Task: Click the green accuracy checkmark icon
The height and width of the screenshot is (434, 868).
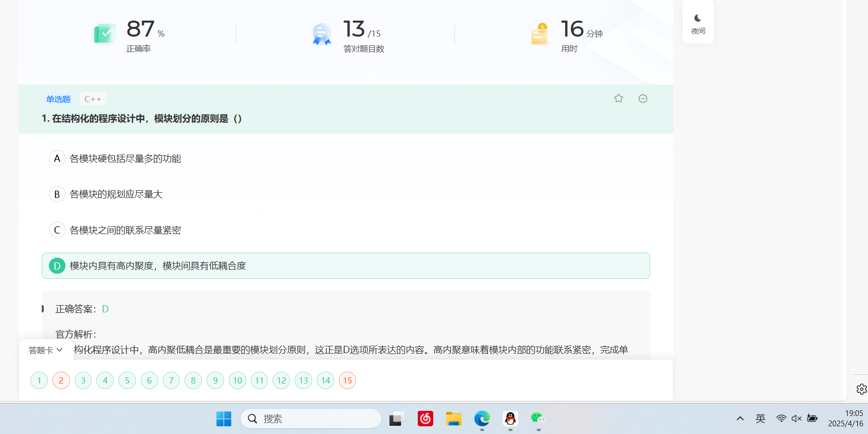Action: (105, 34)
